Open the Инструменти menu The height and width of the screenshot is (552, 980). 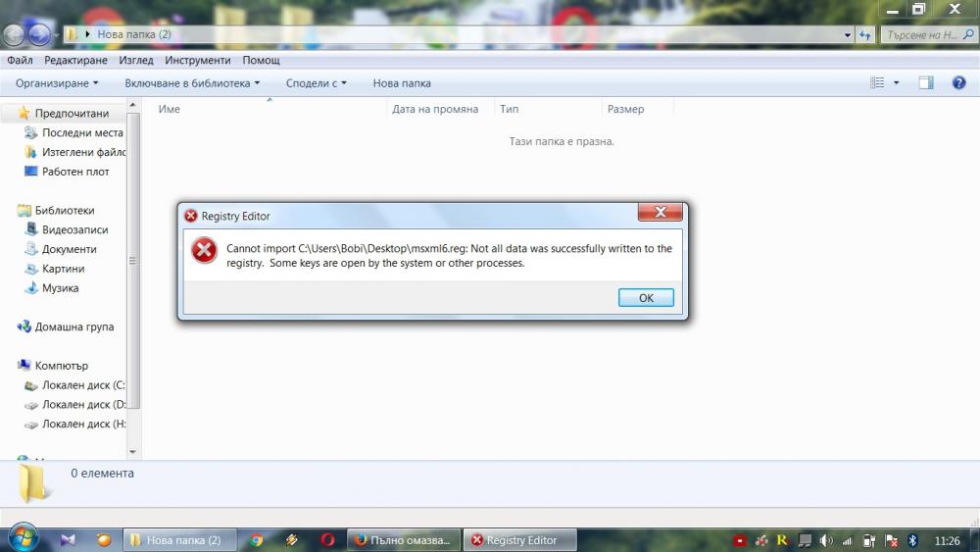click(x=198, y=60)
